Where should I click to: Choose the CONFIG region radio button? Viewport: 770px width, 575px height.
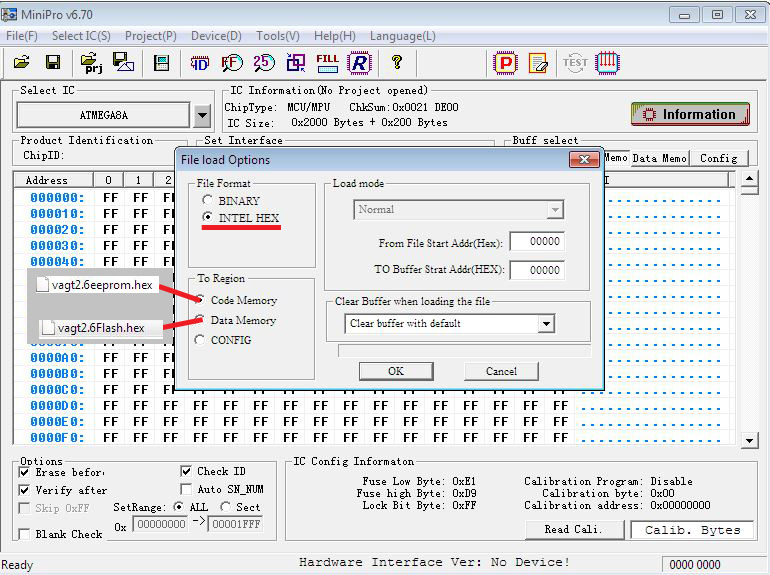coord(201,340)
